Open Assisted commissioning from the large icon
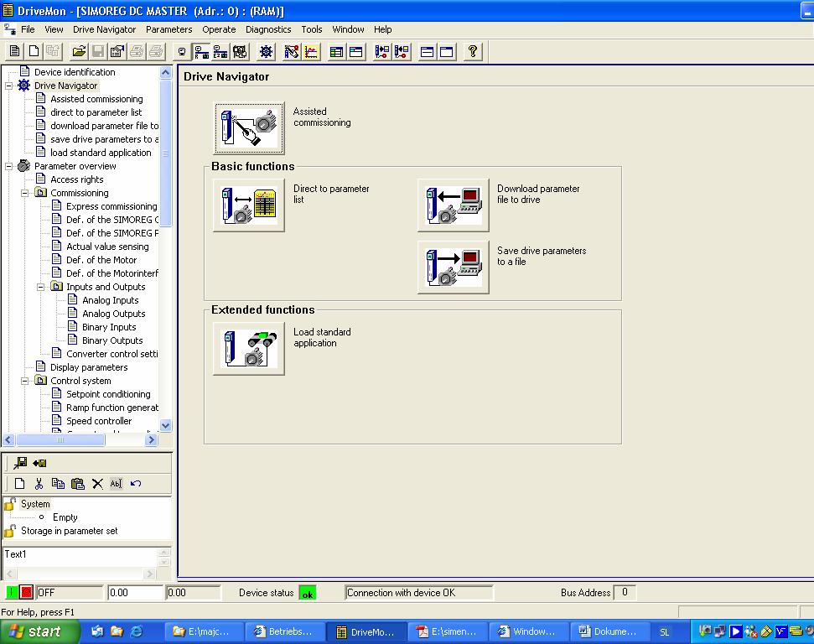 tap(249, 128)
